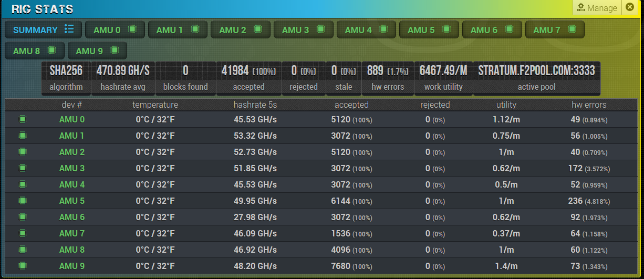Viewport: 644px width, 279px height.
Task: Switch to the AMU 6 tab
Action: [492, 30]
